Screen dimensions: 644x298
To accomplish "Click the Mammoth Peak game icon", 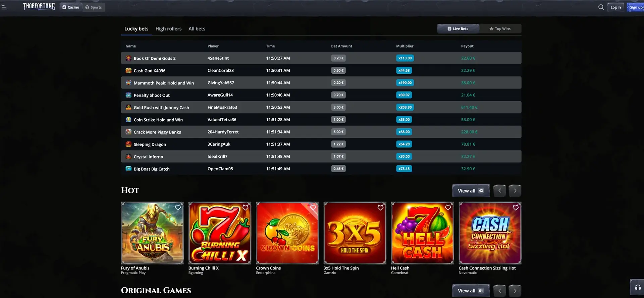I will tap(128, 82).
